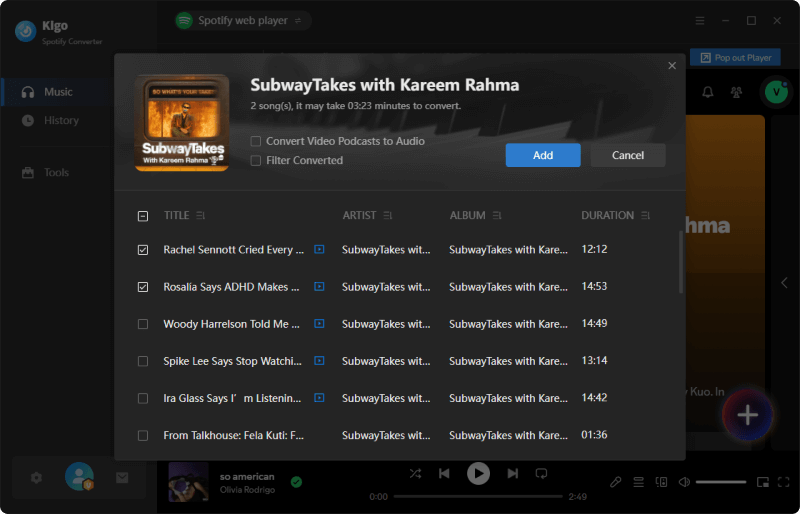Open the hamburger menu in title bar
The image size is (800, 514).
[700, 20]
